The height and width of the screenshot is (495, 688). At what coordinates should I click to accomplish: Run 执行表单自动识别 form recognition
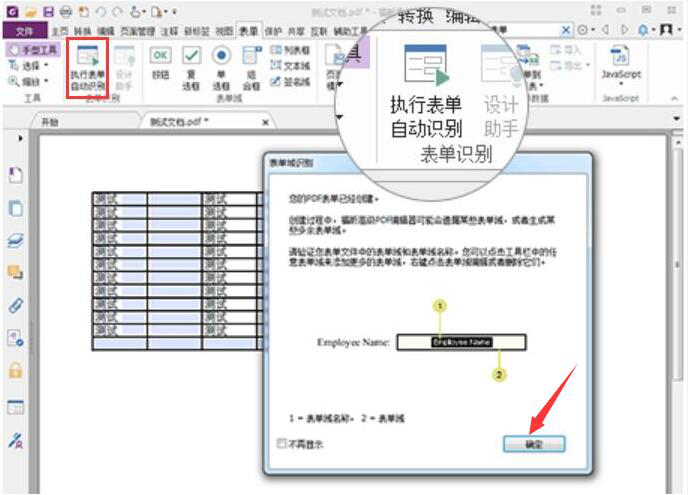[88, 68]
